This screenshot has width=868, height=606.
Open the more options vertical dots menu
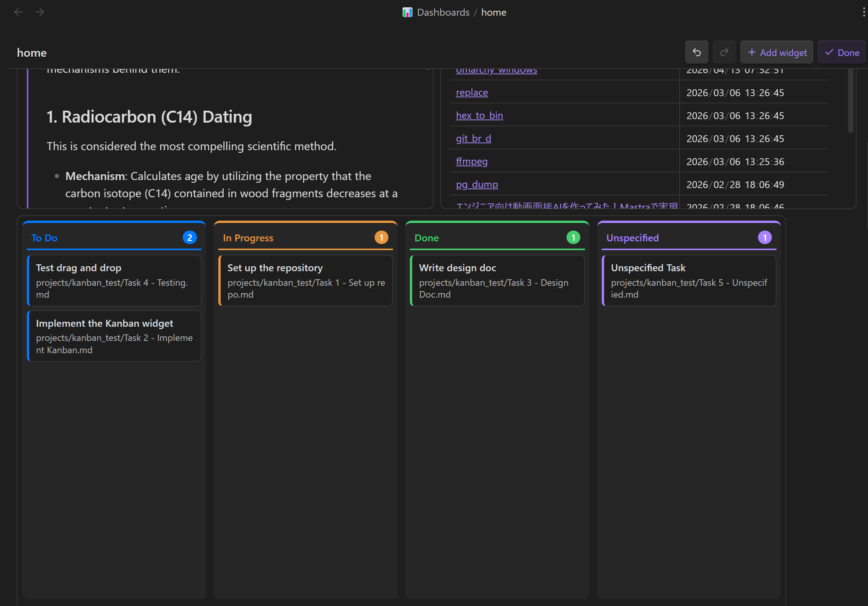click(863, 12)
